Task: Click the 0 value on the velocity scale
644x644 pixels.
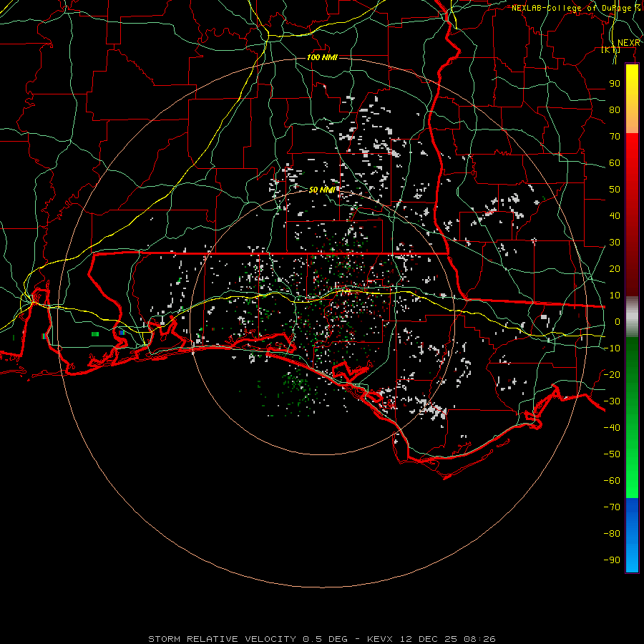Action: (x=618, y=322)
